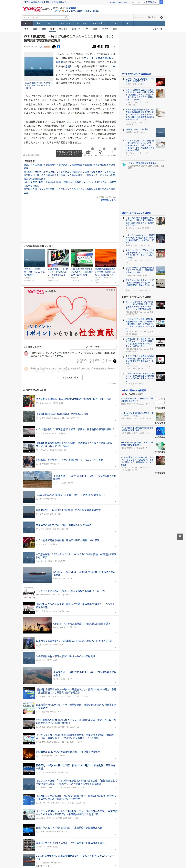Select the 科学 category
This screenshot has height=868, width=186.
pos(95,29)
